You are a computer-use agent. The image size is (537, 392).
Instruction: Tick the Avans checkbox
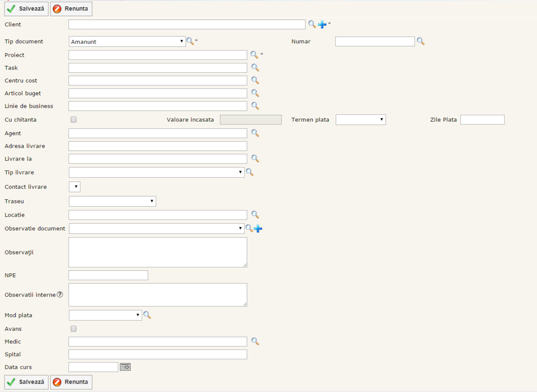(x=74, y=329)
